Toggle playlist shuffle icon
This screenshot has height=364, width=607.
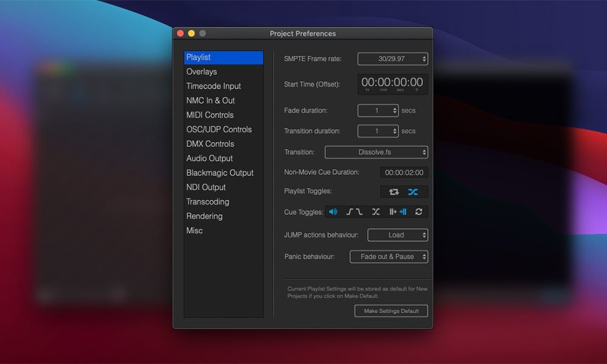[413, 192]
